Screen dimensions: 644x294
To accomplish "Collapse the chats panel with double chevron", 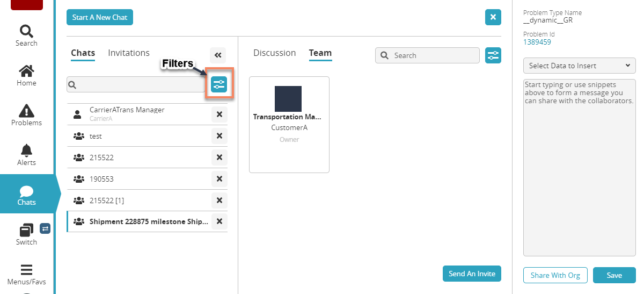I will point(218,55).
